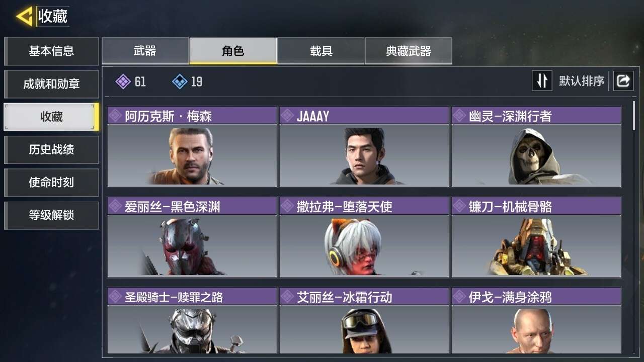Switch to the 武器 tab

(145, 51)
